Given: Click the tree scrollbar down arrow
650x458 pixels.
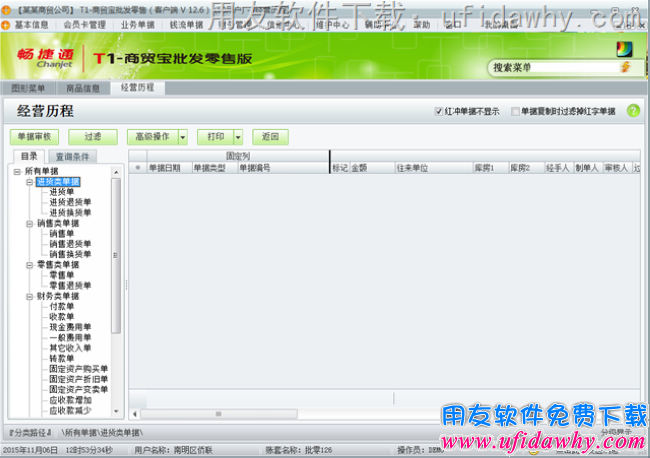Looking at the screenshot, I should (x=116, y=411).
